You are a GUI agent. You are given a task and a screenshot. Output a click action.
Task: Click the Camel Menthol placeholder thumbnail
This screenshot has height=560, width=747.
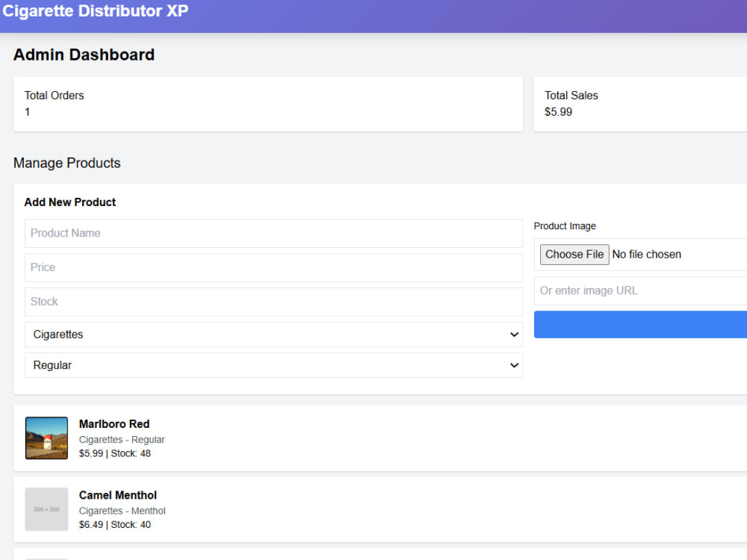pyautogui.click(x=46, y=509)
